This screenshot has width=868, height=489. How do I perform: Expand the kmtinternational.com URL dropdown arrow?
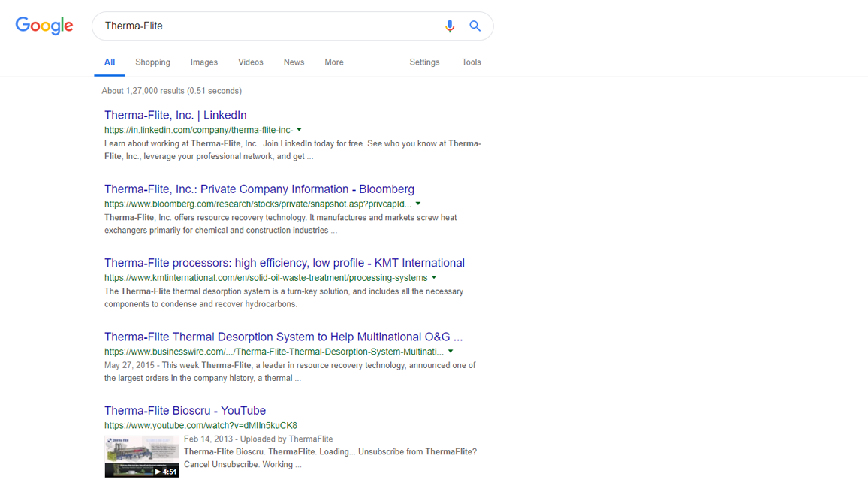[434, 277]
